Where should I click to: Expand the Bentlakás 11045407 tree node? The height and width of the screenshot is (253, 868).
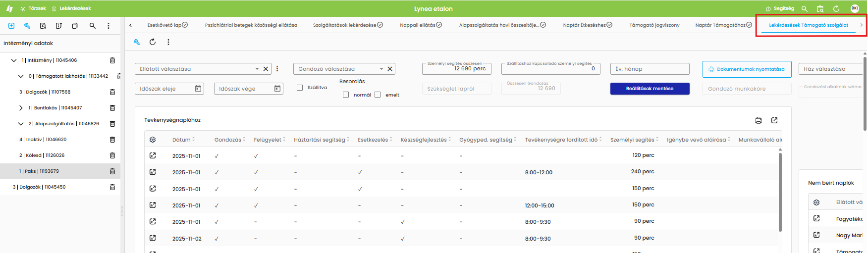click(x=21, y=108)
